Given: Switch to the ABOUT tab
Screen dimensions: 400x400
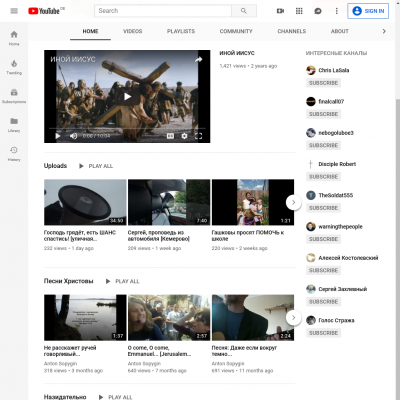Looking at the screenshot, I should coord(340,31).
